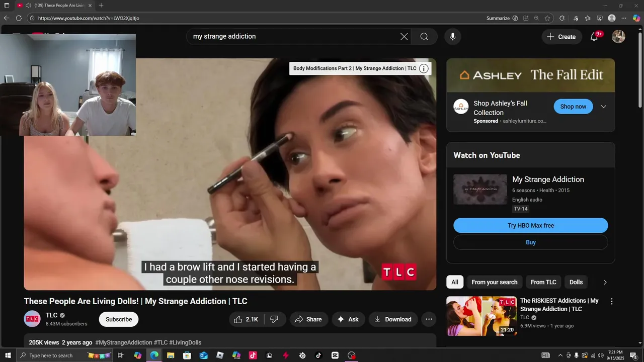Subscribe to the TLC channel
This screenshot has width=644, height=362.
tap(119, 319)
